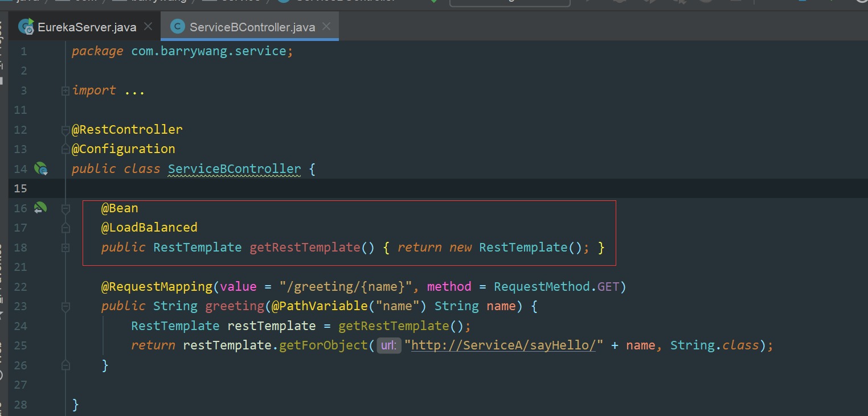
Task: Switch to the EurekaServer.java tab
Action: pyautogui.click(x=87, y=27)
